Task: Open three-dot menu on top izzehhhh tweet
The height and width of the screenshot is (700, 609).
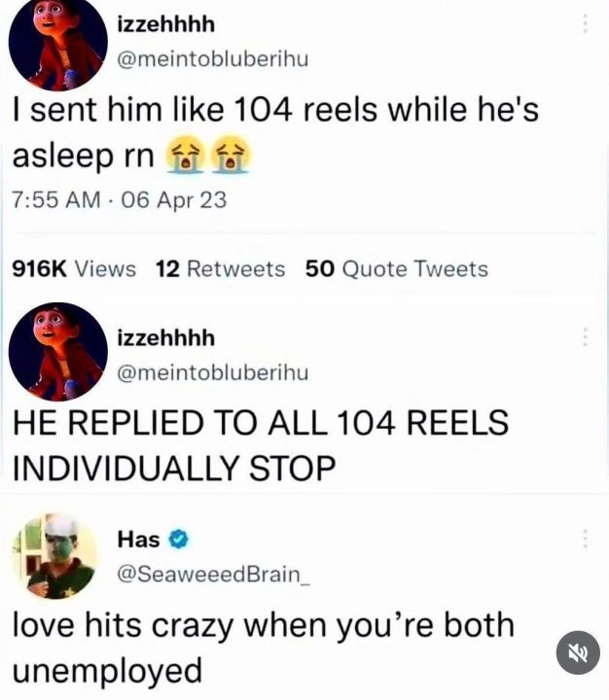Action: pos(585,23)
